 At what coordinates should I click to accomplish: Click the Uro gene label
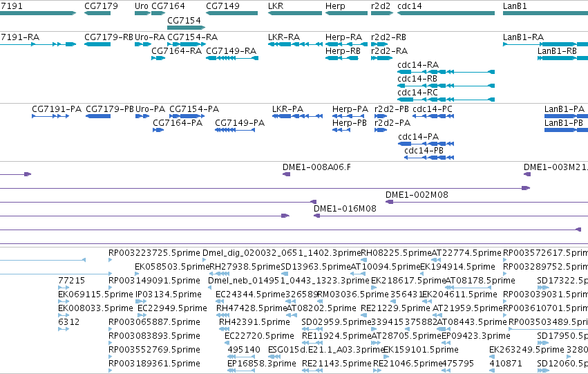(x=142, y=6)
